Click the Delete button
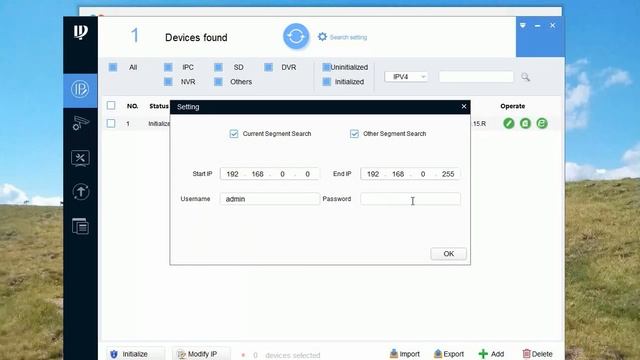 (x=537, y=354)
